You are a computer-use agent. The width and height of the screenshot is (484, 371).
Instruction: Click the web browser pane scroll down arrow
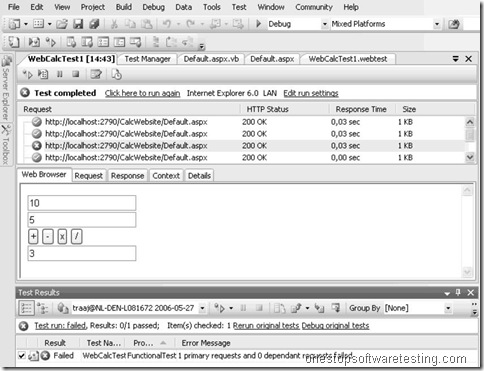[467, 272]
